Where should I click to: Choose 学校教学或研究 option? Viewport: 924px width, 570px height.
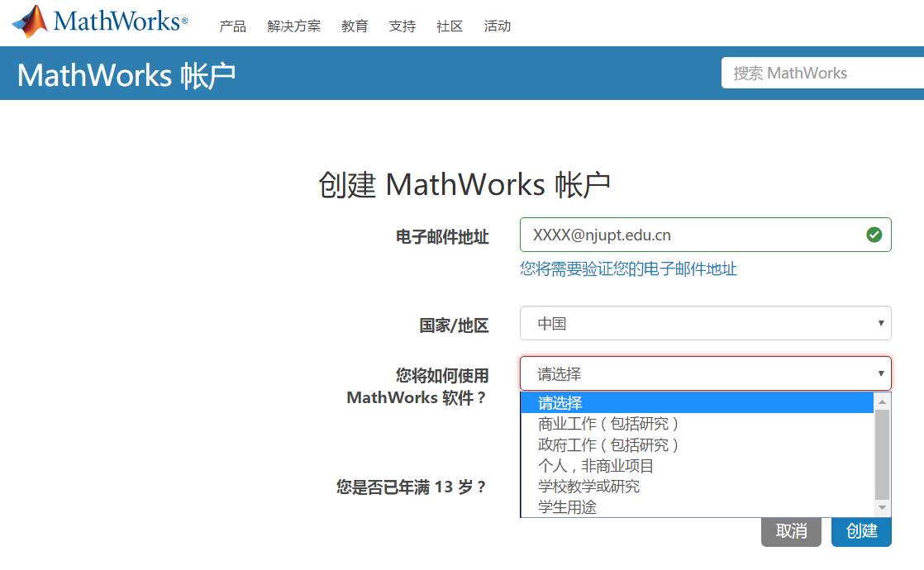coord(697,487)
